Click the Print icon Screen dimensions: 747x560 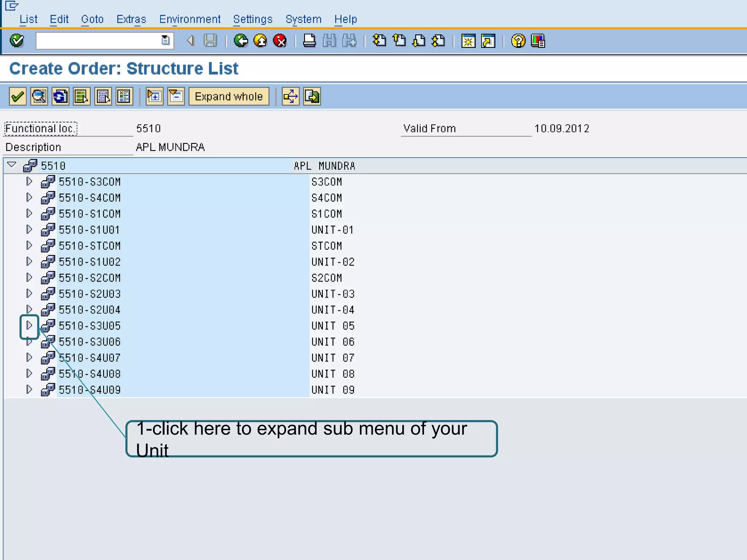click(x=309, y=40)
